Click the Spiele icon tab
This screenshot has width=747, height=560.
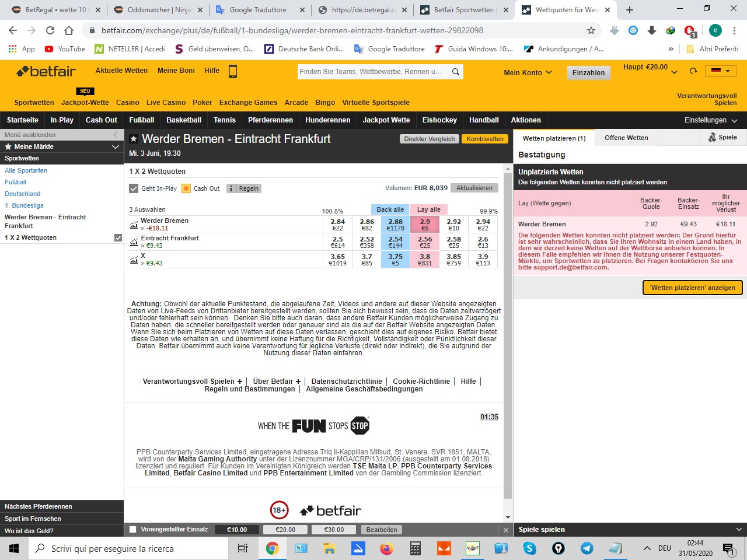pos(722,138)
